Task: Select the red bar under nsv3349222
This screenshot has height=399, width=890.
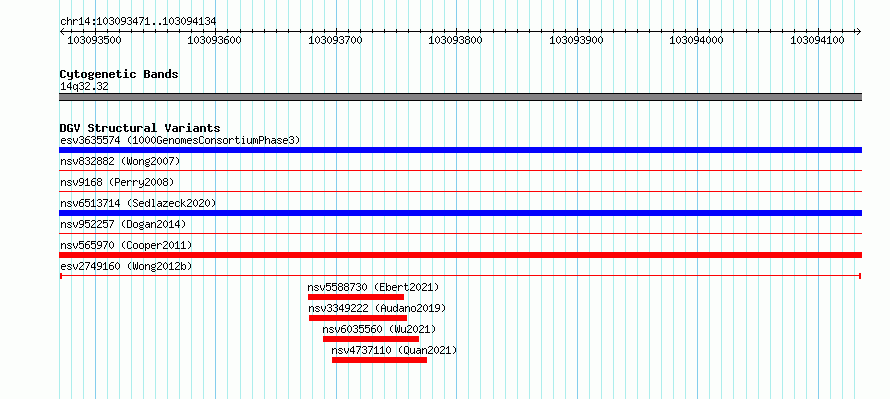Action: (x=358, y=318)
